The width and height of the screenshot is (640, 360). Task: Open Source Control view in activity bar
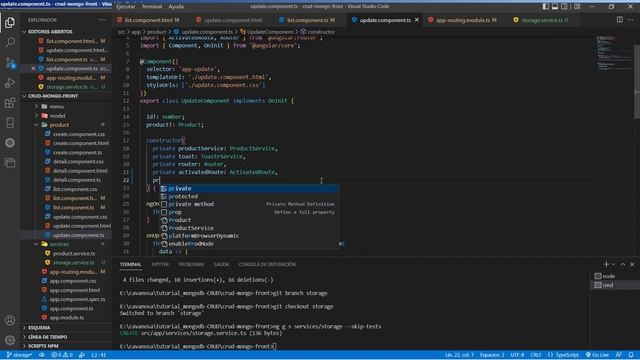pyautogui.click(x=10, y=63)
